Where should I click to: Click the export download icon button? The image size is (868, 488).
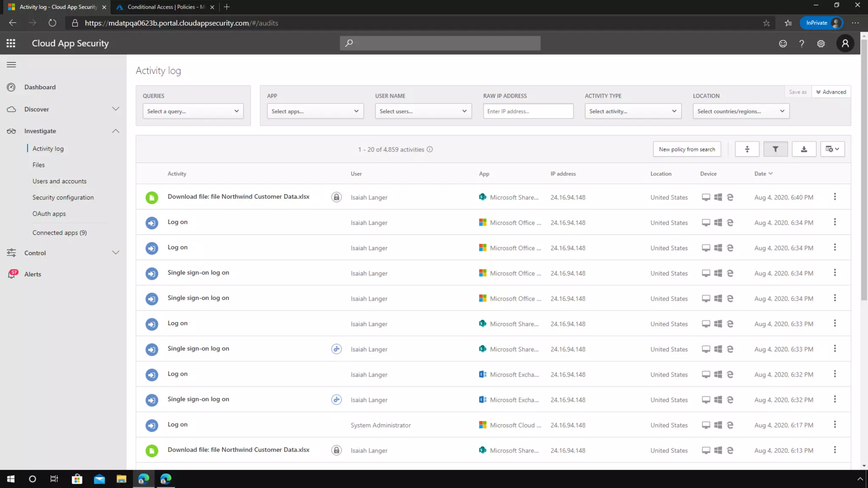[x=804, y=149]
